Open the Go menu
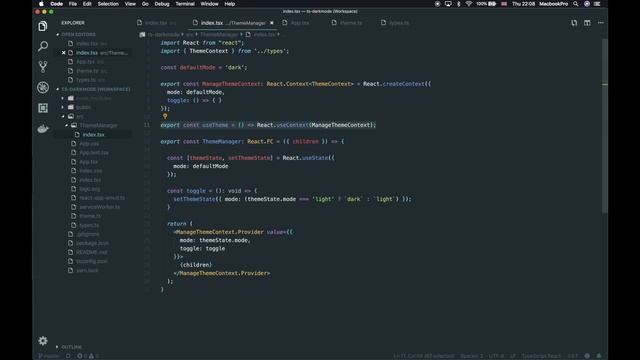 click(145, 4)
